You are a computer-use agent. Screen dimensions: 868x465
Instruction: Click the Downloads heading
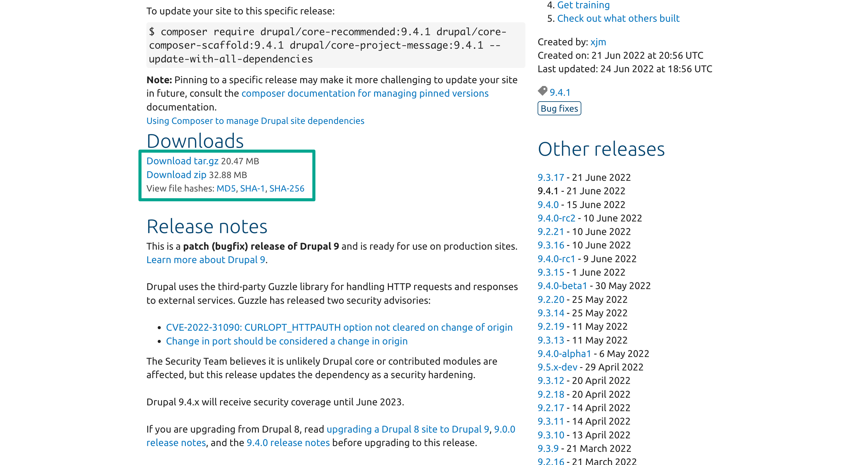point(195,141)
